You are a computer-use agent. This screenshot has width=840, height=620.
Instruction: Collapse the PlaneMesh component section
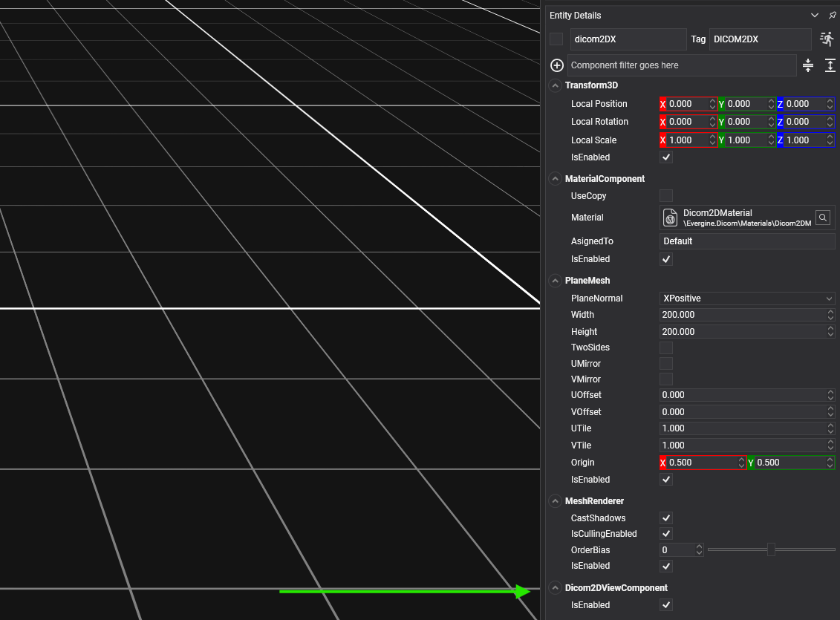pos(555,281)
